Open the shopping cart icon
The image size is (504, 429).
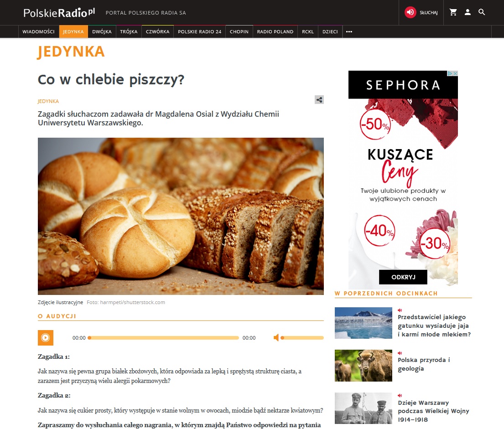tap(453, 12)
